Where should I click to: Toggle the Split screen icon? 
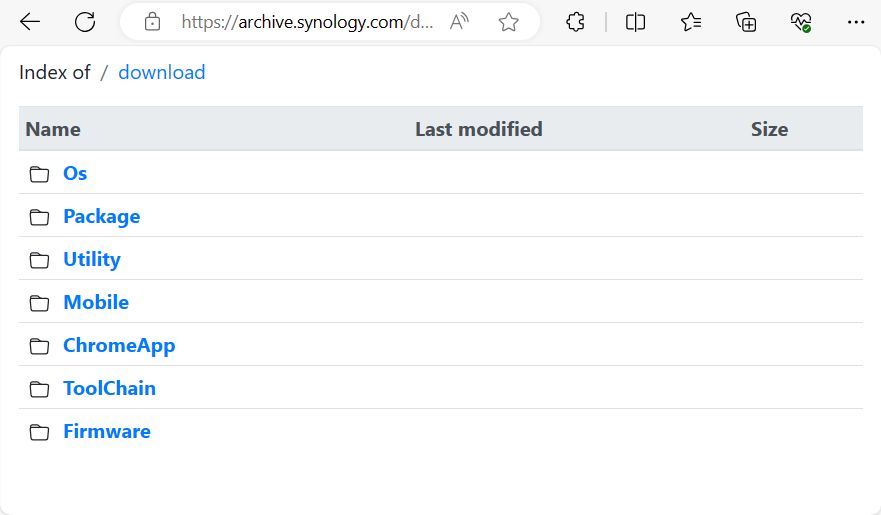click(635, 22)
